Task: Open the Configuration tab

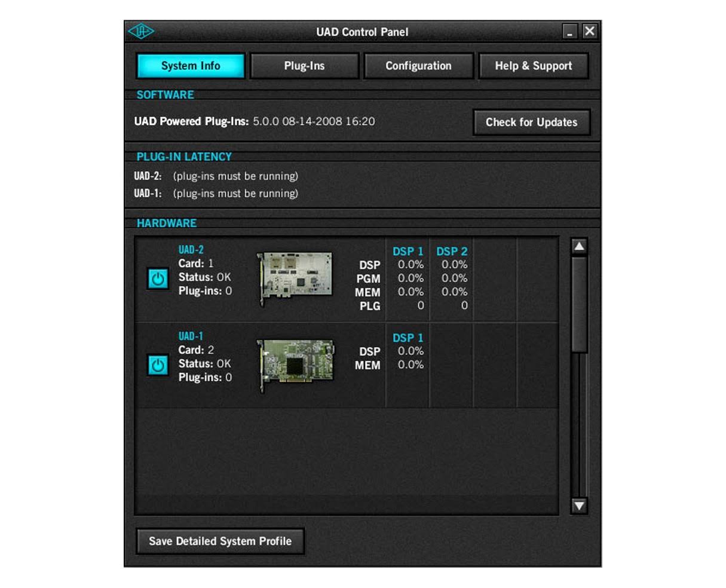Action: 418,66
